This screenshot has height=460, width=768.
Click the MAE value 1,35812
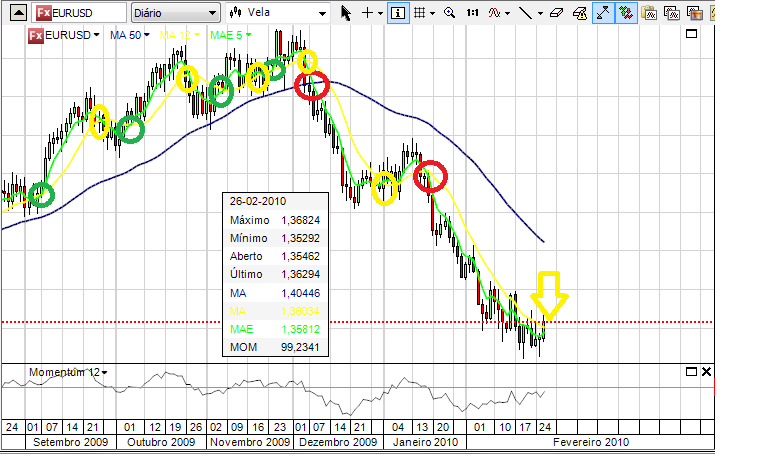coord(301,329)
